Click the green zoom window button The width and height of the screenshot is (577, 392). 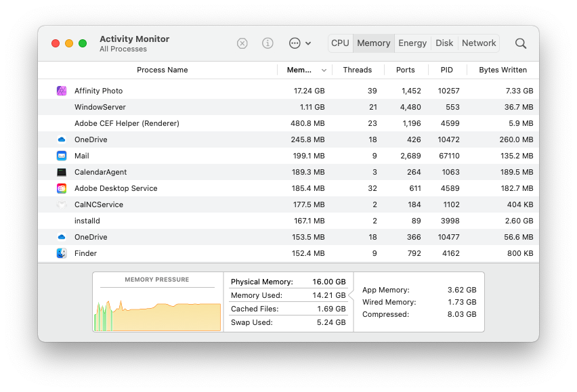[x=83, y=43]
